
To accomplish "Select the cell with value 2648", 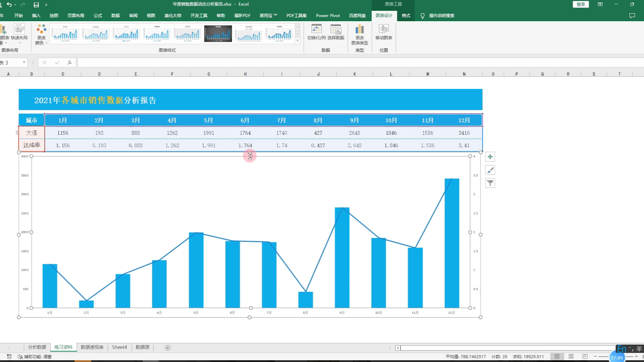I will [x=354, y=133].
